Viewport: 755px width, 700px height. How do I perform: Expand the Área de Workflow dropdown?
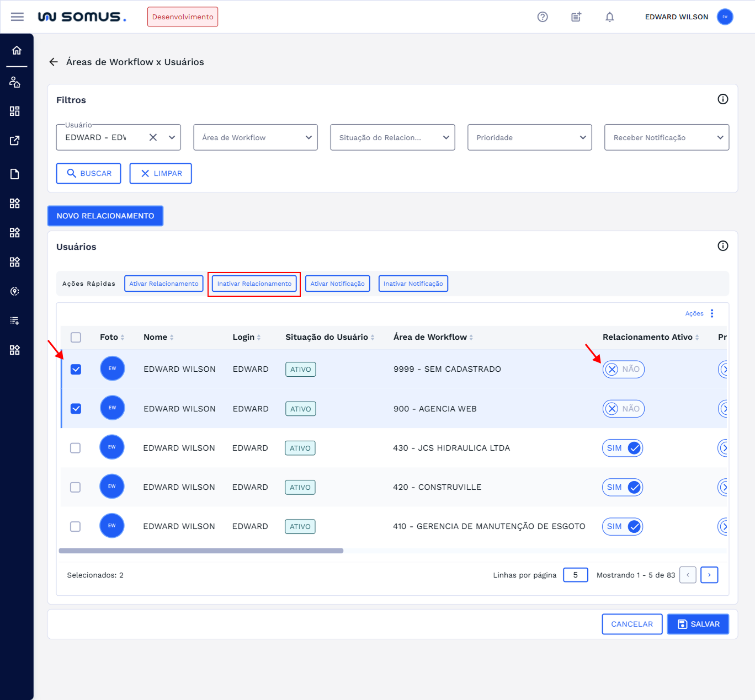tap(255, 137)
